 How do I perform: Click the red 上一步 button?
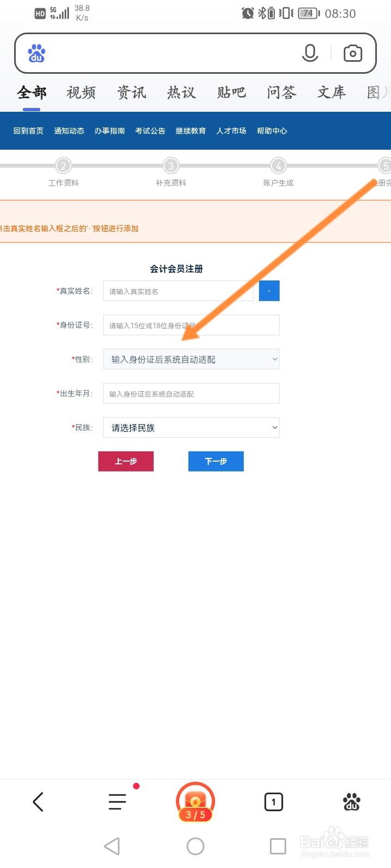(x=126, y=461)
